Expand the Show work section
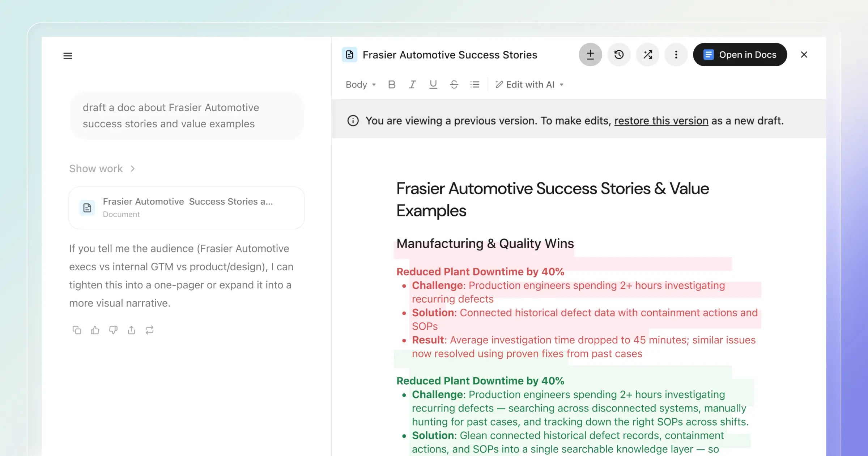The width and height of the screenshot is (868, 456). [102, 169]
